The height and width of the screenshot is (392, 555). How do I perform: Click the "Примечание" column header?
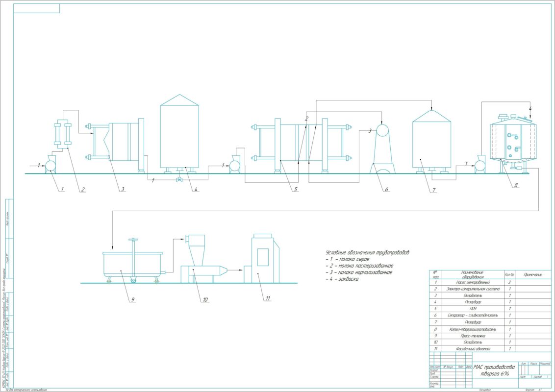click(x=533, y=275)
